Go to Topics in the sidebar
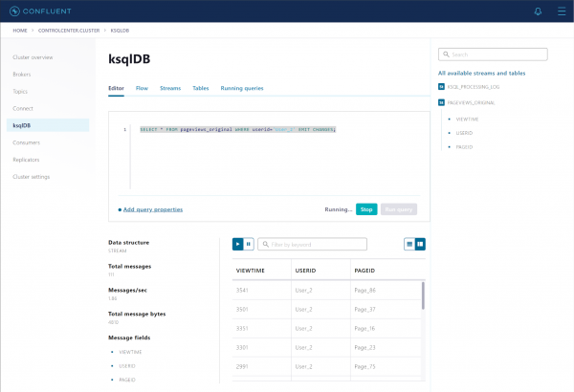The image size is (574, 392). [x=21, y=91]
